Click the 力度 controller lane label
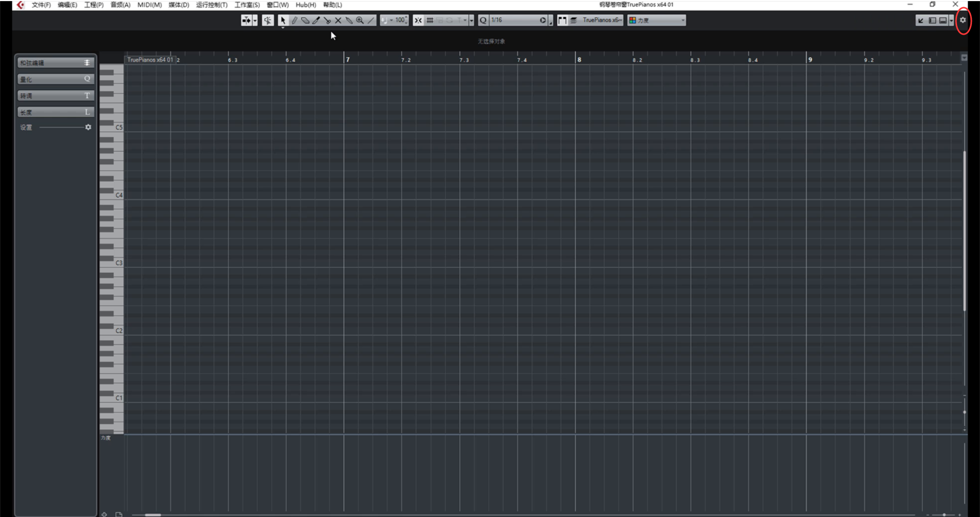 pyautogui.click(x=106, y=438)
